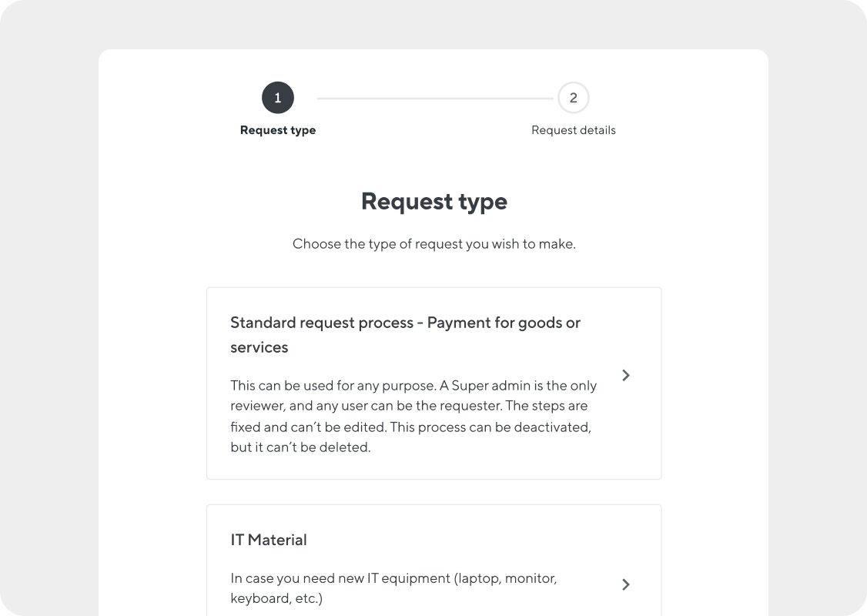Click the progress line between steps

point(425,98)
